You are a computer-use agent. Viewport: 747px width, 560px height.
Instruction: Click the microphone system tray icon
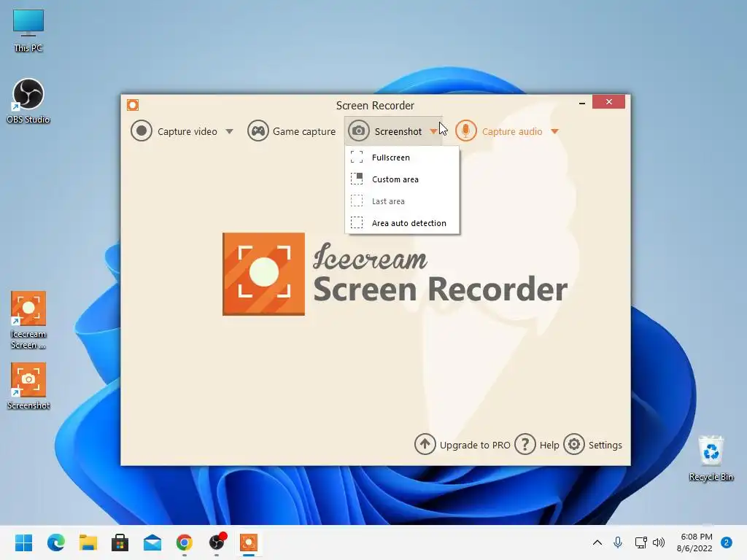coord(618,542)
